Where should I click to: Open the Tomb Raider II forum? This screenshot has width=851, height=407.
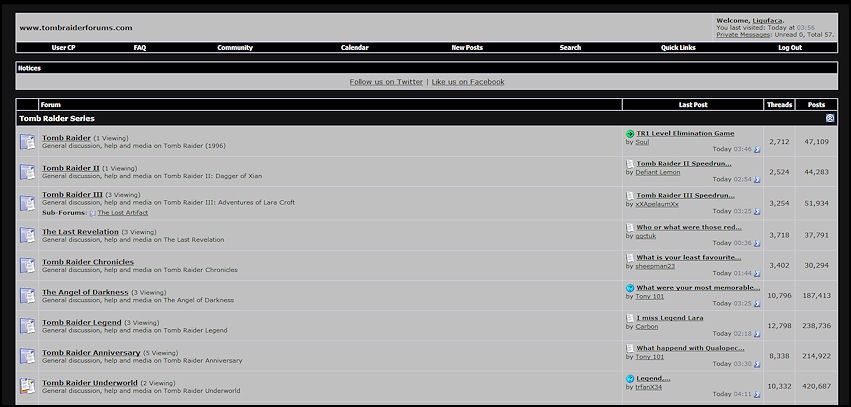point(71,168)
